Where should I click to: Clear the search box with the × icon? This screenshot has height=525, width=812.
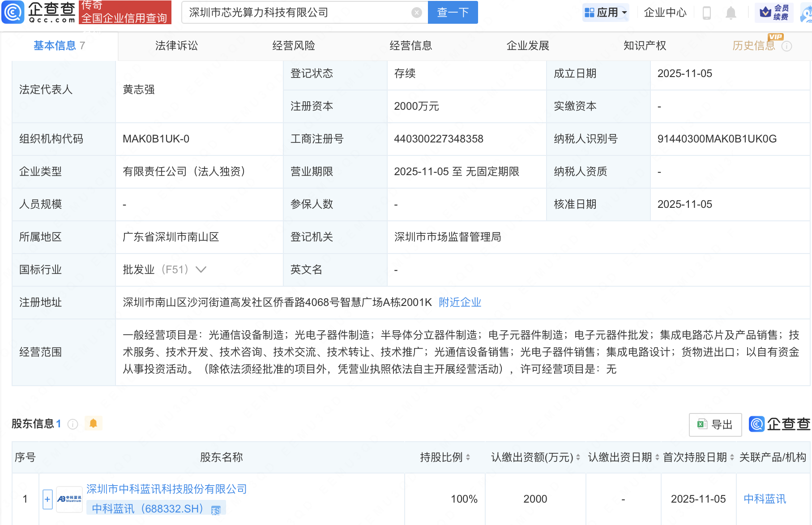pos(417,13)
